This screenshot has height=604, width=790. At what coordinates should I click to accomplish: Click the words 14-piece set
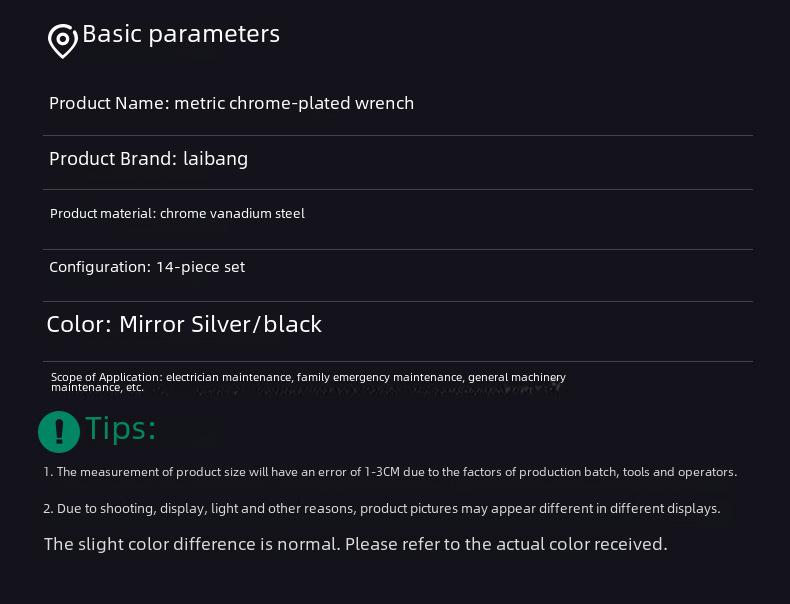pyautogui.click(x=201, y=266)
